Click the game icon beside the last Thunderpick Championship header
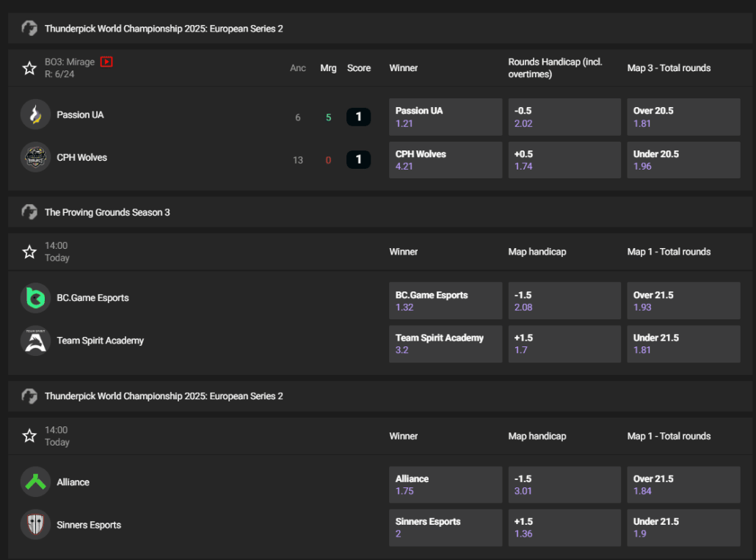The image size is (756, 560). point(29,396)
